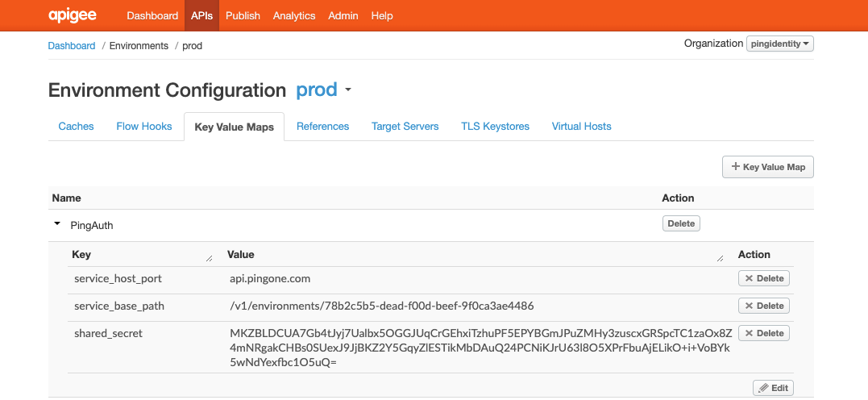Screen dimensions: 868x400
Task: Click the Environments breadcrumb text
Action: coord(139,45)
